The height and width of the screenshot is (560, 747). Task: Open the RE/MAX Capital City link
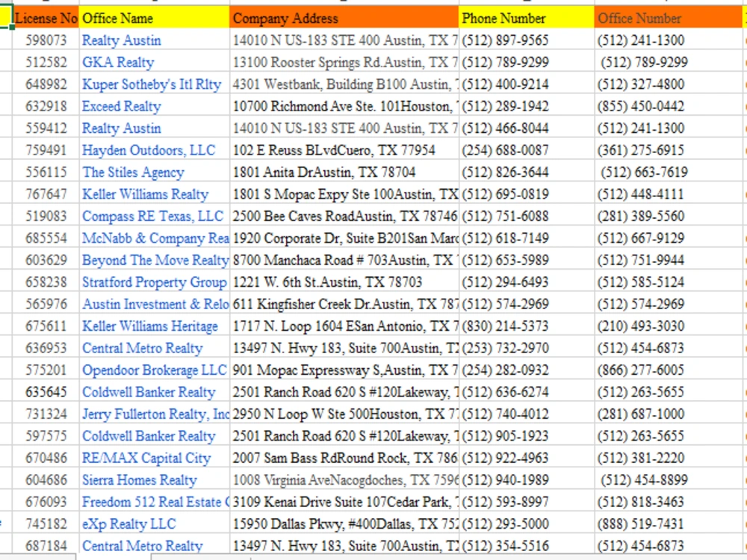point(146,458)
